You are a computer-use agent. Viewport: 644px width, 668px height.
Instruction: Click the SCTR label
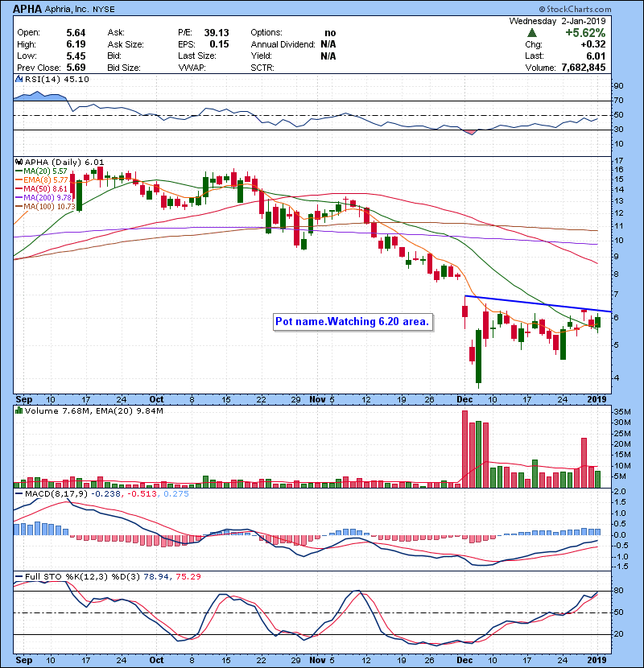coord(262,68)
